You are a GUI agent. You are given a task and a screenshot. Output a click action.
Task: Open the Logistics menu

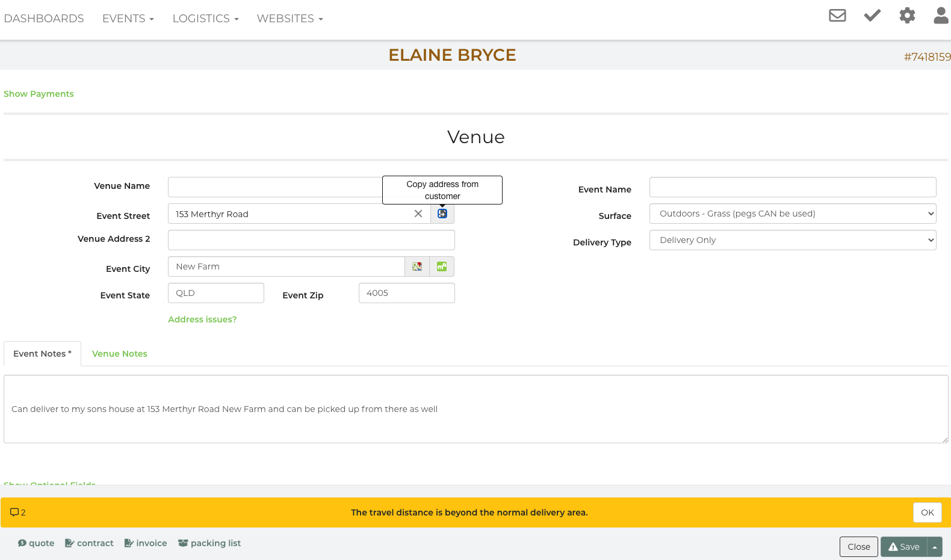(205, 19)
